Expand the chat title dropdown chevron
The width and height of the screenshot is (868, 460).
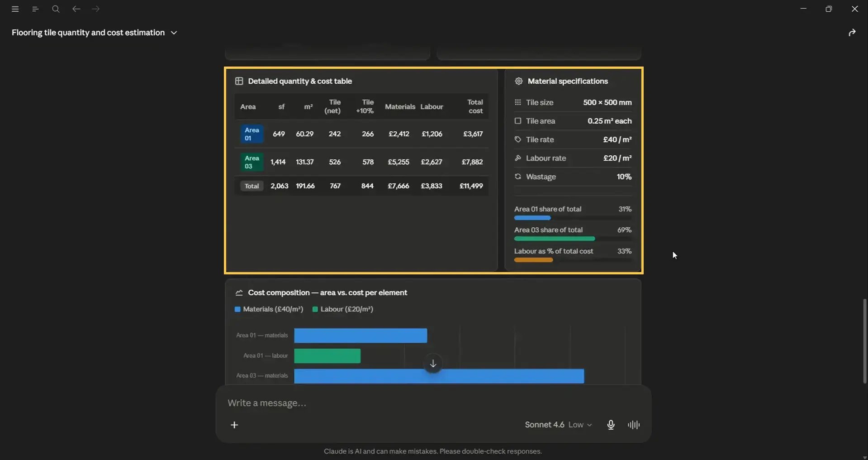point(174,33)
